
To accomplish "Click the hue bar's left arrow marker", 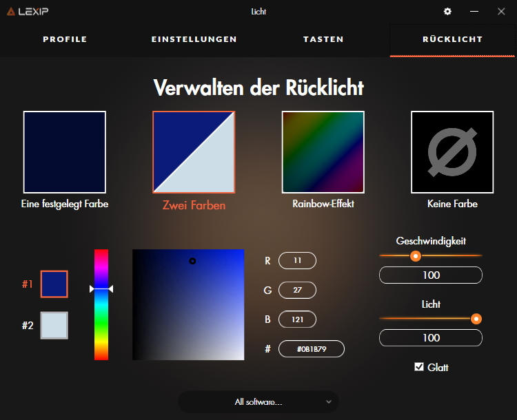I will 92,289.
